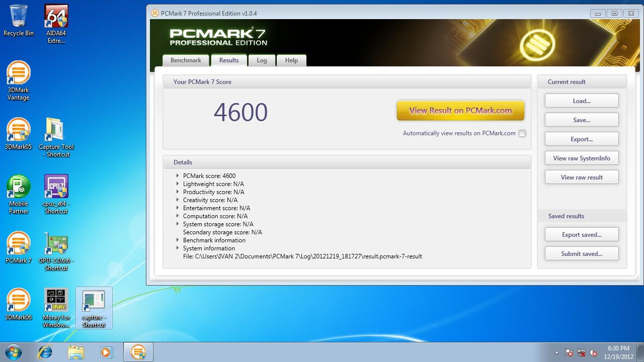Launch the 3DMark05 desktop shortcut
Image resolution: width=644 pixels, height=362 pixels.
click(x=19, y=134)
